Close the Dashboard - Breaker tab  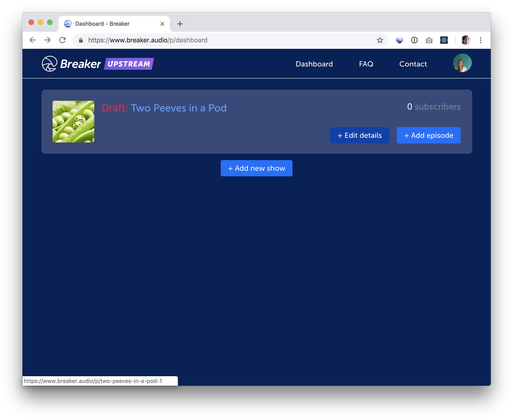pos(162,24)
